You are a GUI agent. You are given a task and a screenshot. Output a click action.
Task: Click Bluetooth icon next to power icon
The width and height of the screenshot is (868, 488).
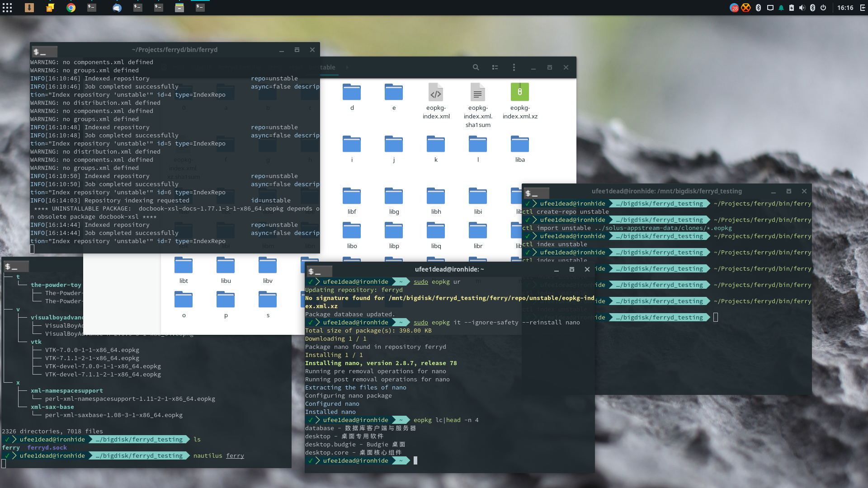pos(812,8)
